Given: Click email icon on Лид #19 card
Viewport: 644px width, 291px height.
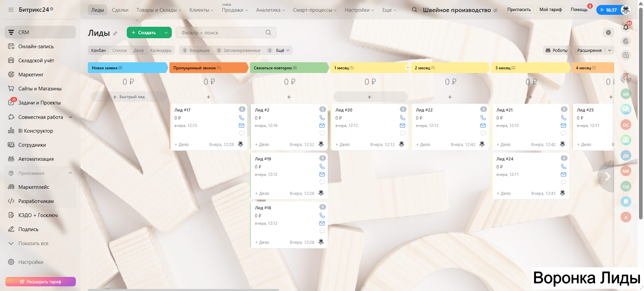Looking at the screenshot, I should click(322, 174).
